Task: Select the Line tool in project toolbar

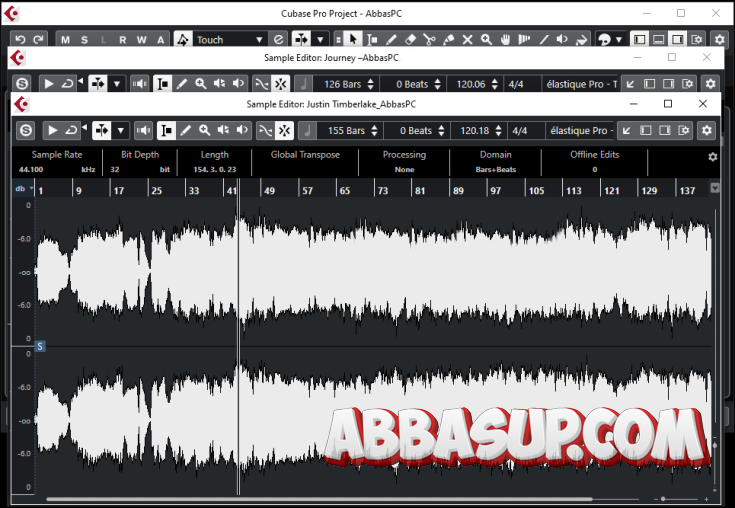Action: [544, 40]
